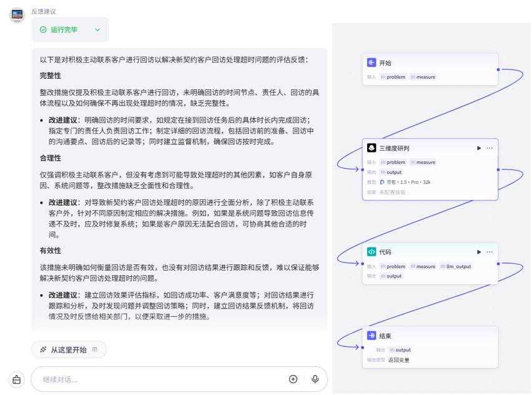
Task: Click the 结束 node title
Action: pos(385,336)
